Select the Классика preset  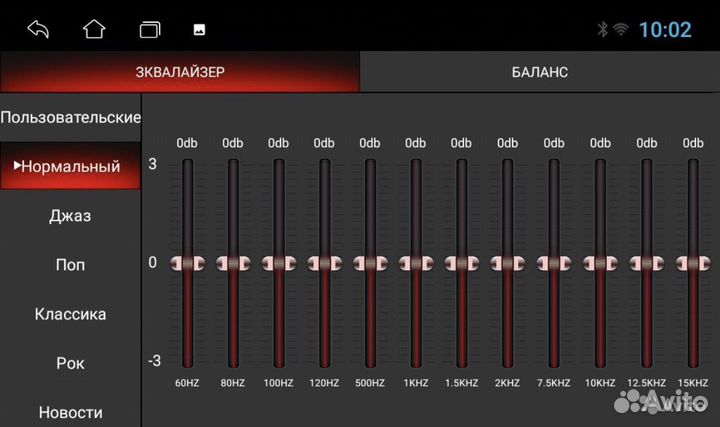71,314
